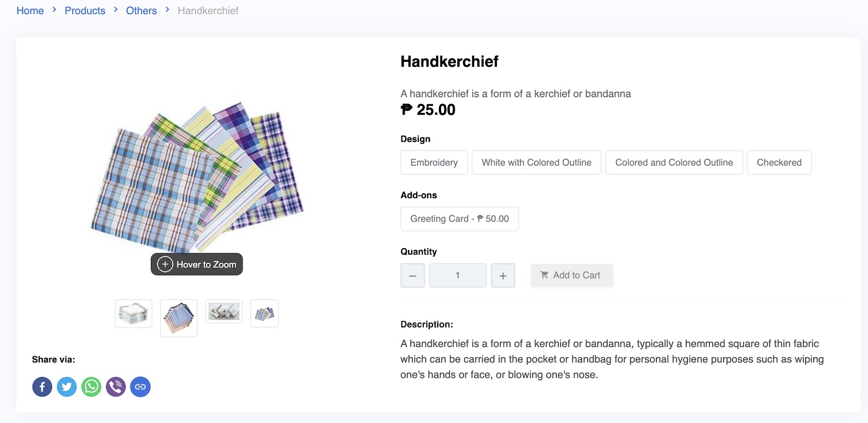The width and height of the screenshot is (868, 423).
Task: Share via the Twitter icon
Action: click(x=67, y=387)
